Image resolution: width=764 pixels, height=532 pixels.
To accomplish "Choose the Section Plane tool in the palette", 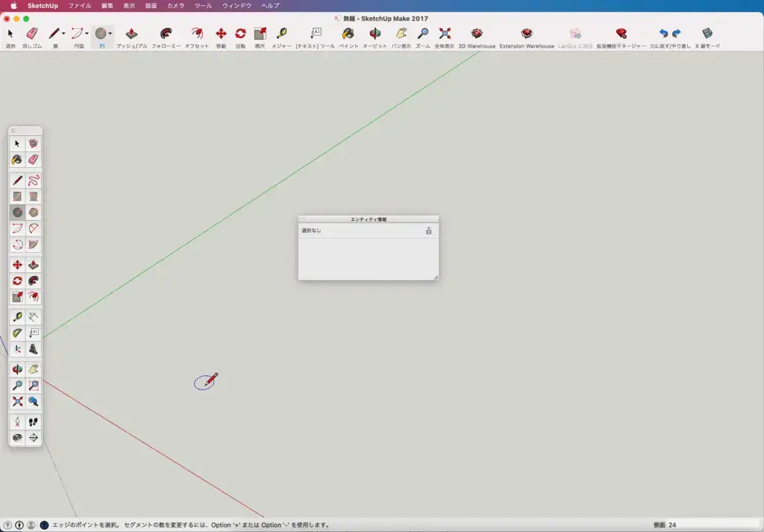I will coord(33,437).
